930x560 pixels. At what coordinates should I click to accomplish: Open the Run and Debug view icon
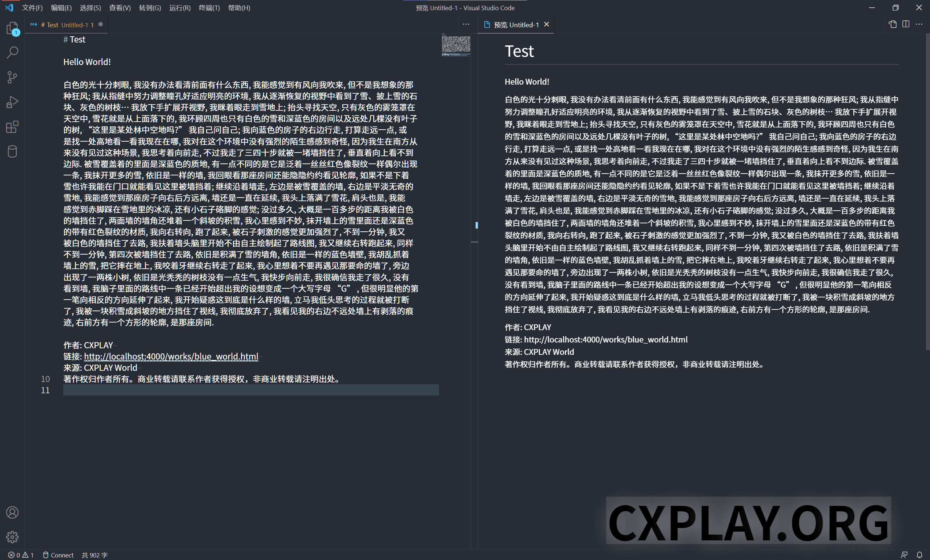pos(12,102)
